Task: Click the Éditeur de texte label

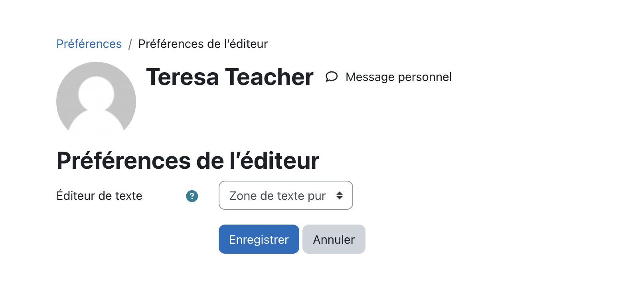Action: point(99,196)
